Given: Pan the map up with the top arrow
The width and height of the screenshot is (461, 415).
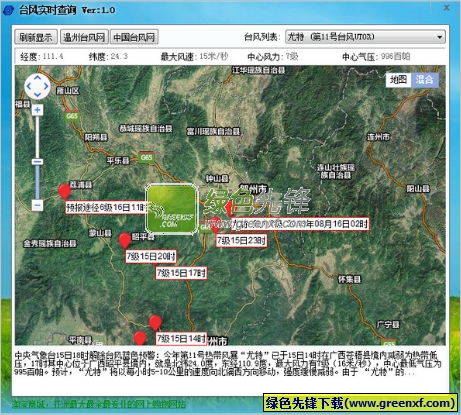Looking at the screenshot, I should [x=37, y=78].
